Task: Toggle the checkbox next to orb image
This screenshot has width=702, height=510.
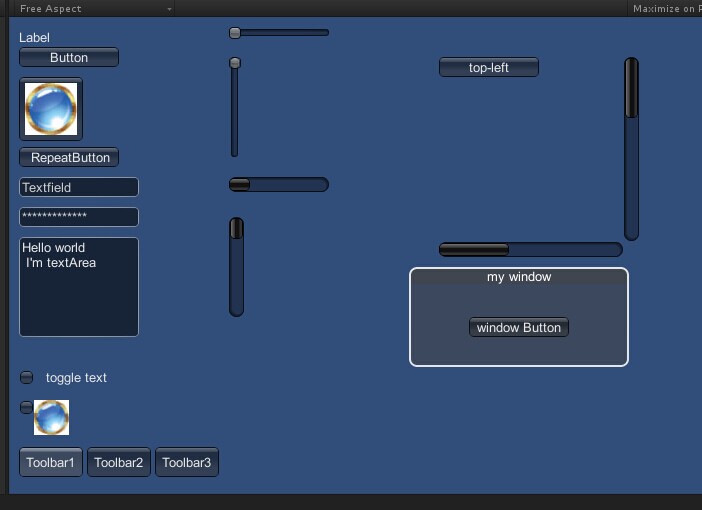Action: point(26,407)
